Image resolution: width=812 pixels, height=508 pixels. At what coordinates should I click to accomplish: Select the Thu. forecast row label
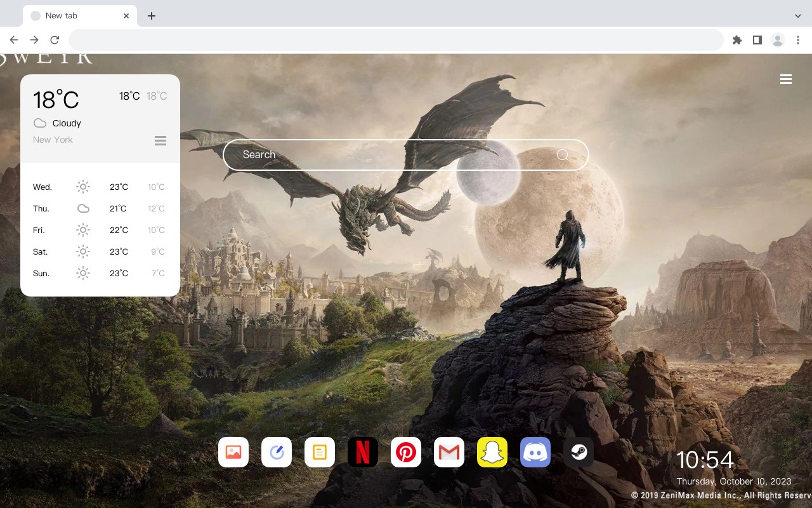tap(41, 209)
